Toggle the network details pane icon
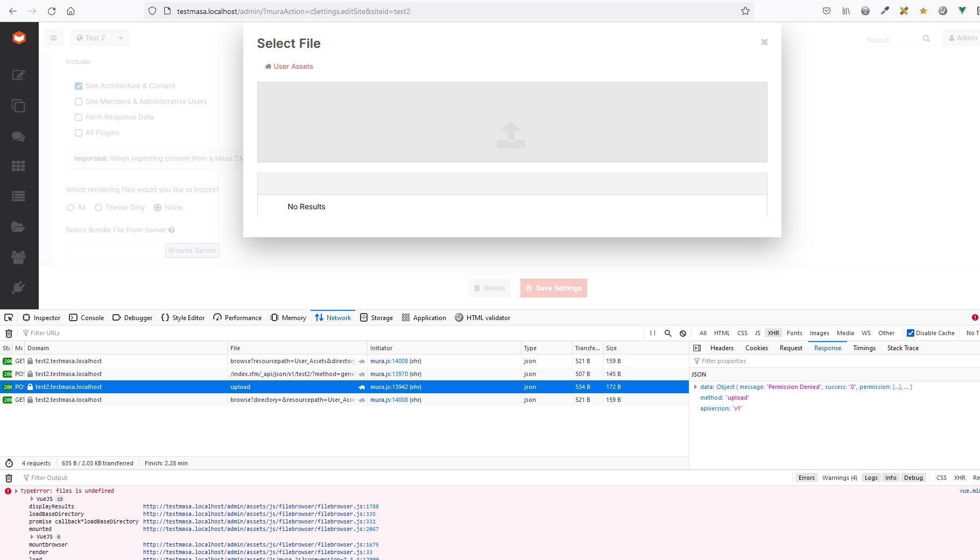The image size is (980, 560). pyautogui.click(x=697, y=348)
